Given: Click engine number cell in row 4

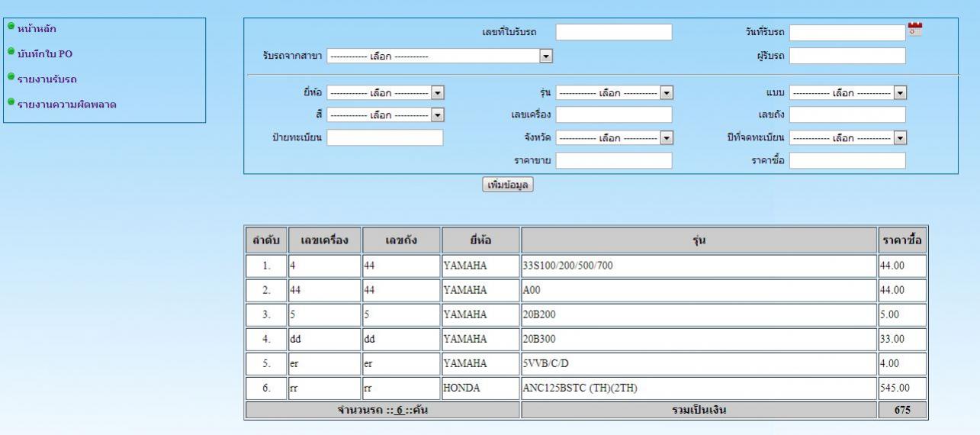Looking at the screenshot, I should (x=323, y=340).
